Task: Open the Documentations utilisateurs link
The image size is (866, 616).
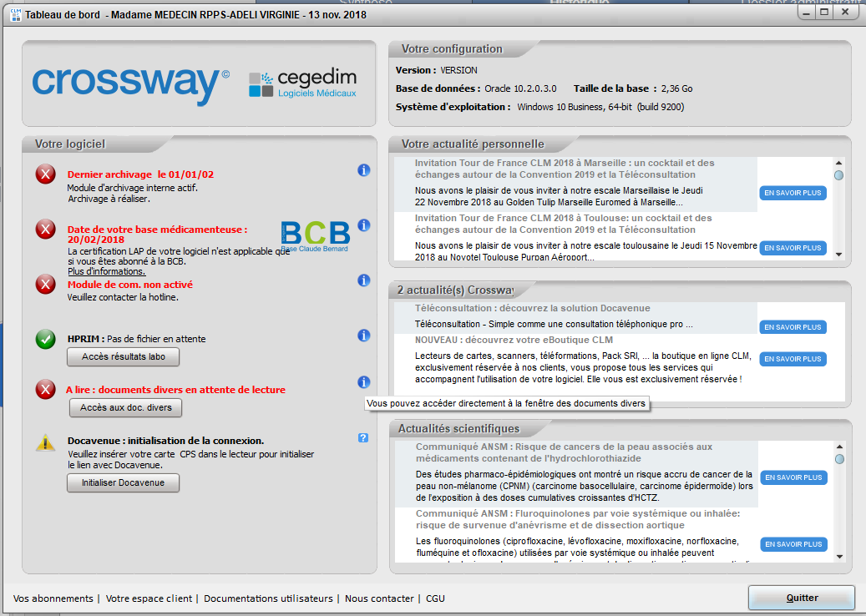Action: click(268, 598)
